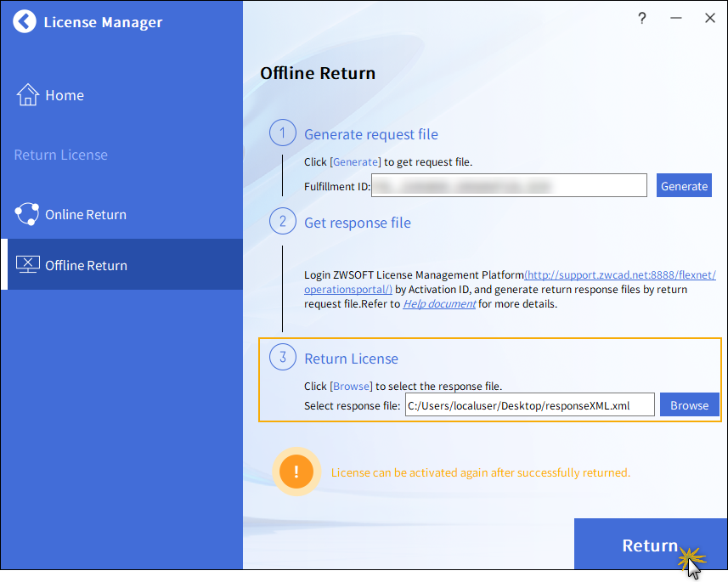Image resolution: width=728 pixels, height=582 pixels.
Task: Open help with the question mark icon
Action: 642,19
